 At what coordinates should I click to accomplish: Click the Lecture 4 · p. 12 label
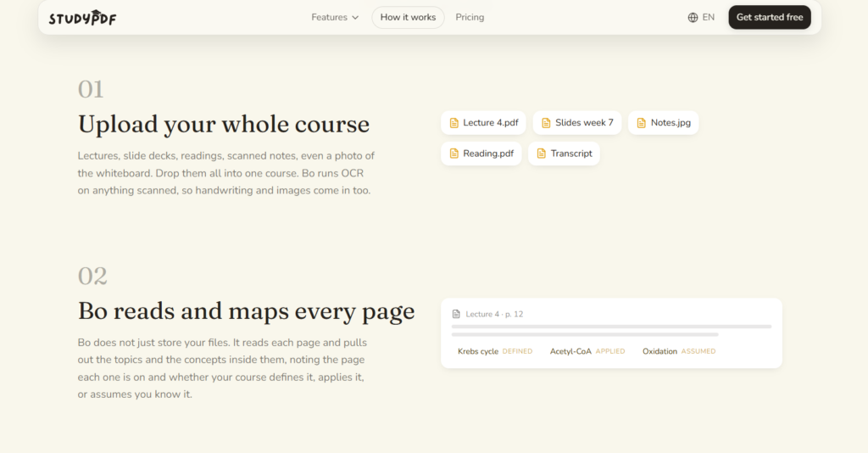coord(494,314)
